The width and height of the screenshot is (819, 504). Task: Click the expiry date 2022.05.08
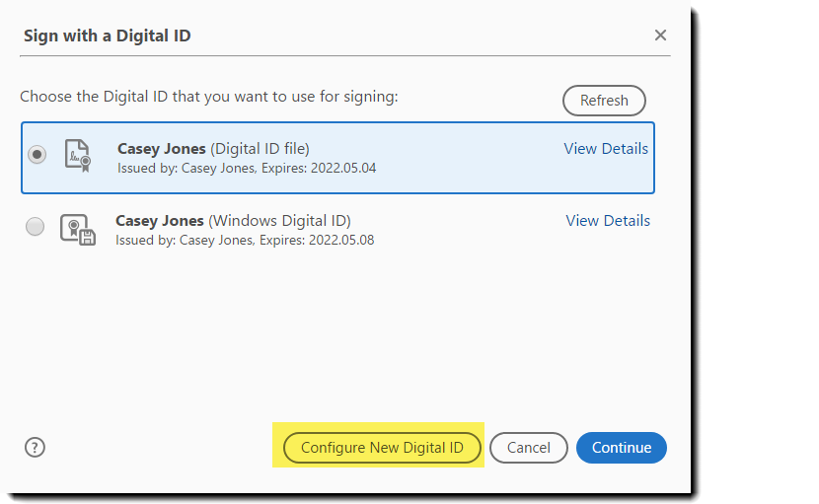tap(342, 240)
